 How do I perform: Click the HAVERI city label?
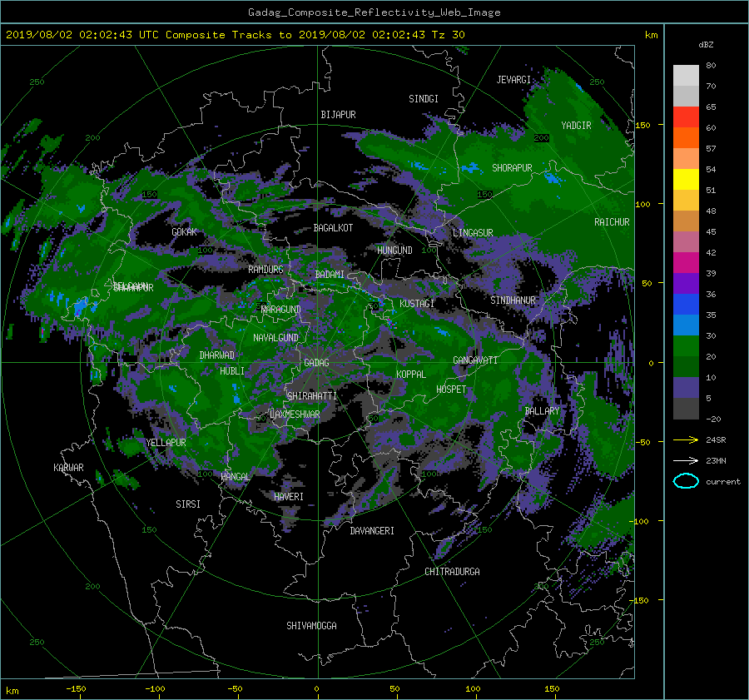(x=289, y=498)
